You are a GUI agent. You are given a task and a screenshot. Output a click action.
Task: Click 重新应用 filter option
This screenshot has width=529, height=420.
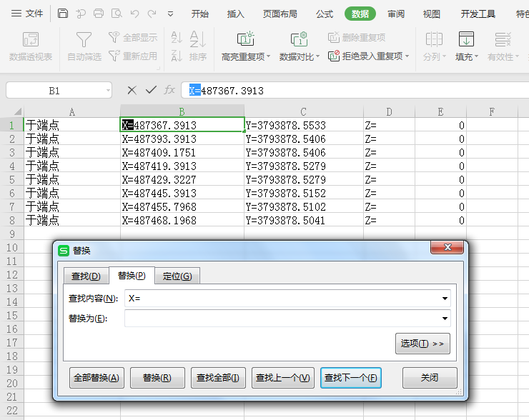[133, 56]
